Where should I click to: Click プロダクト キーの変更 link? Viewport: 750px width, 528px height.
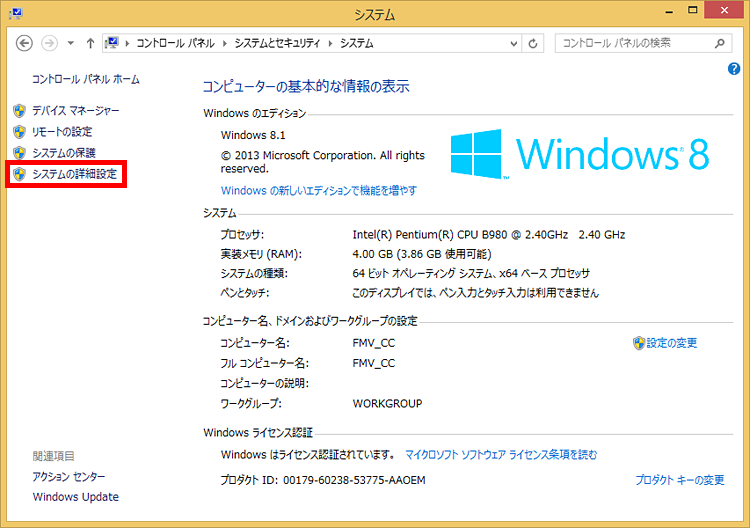point(679,480)
